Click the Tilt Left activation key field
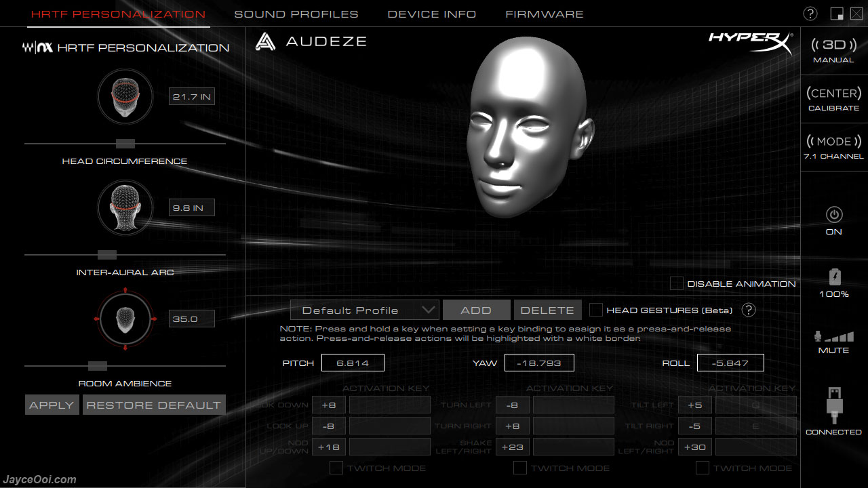This screenshot has width=868, height=488. click(x=756, y=405)
